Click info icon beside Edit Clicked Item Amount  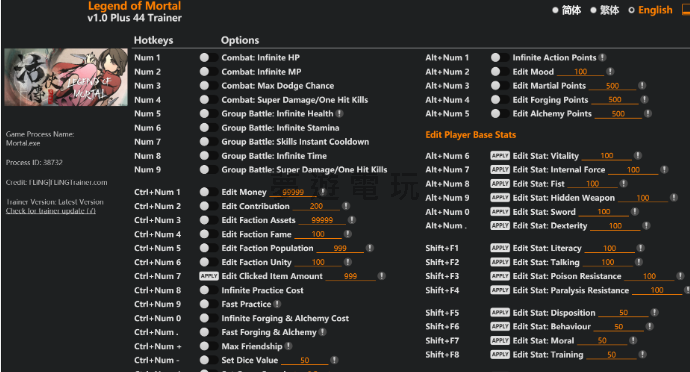[x=382, y=276]
